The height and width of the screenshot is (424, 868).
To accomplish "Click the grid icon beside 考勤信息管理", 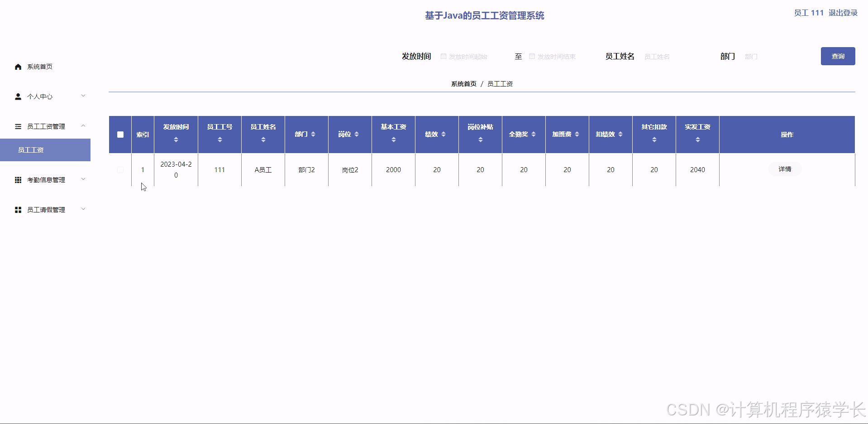I will pos(18,179).
